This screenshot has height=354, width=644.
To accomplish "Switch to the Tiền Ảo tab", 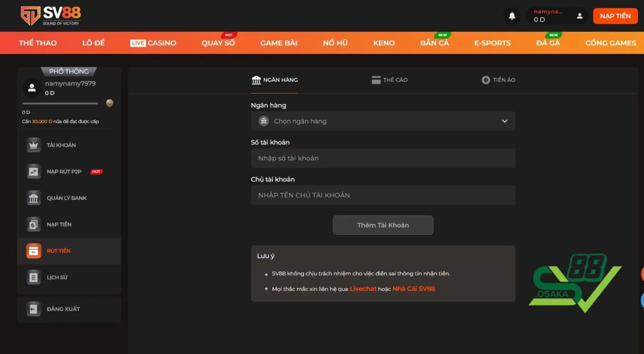I will point(499,80).
